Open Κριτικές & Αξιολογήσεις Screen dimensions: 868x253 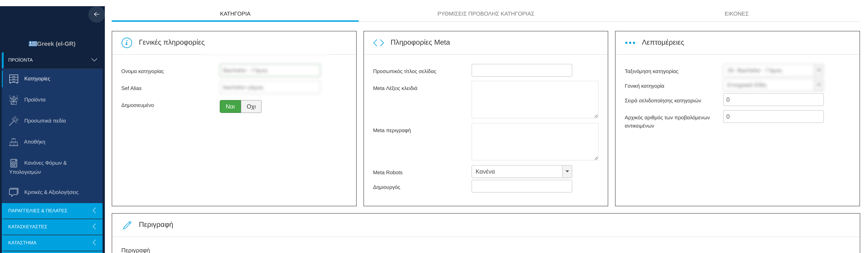53,192
